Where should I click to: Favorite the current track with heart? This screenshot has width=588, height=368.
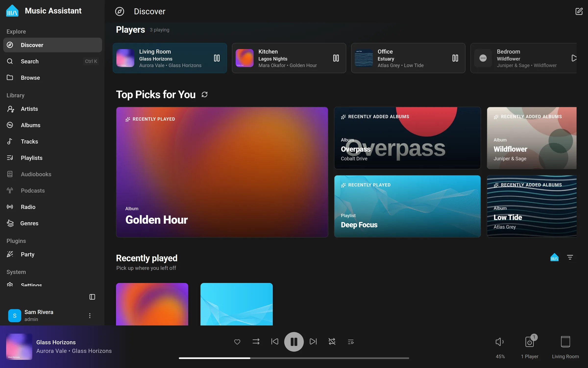[x=237, y=342]
